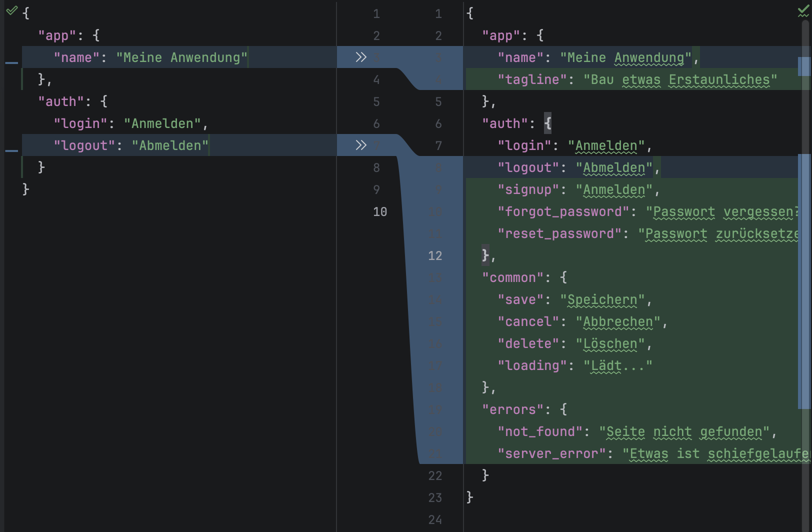Select the highlighted "logout" line in the right pane
812x532 pixels.
[575, 167]
